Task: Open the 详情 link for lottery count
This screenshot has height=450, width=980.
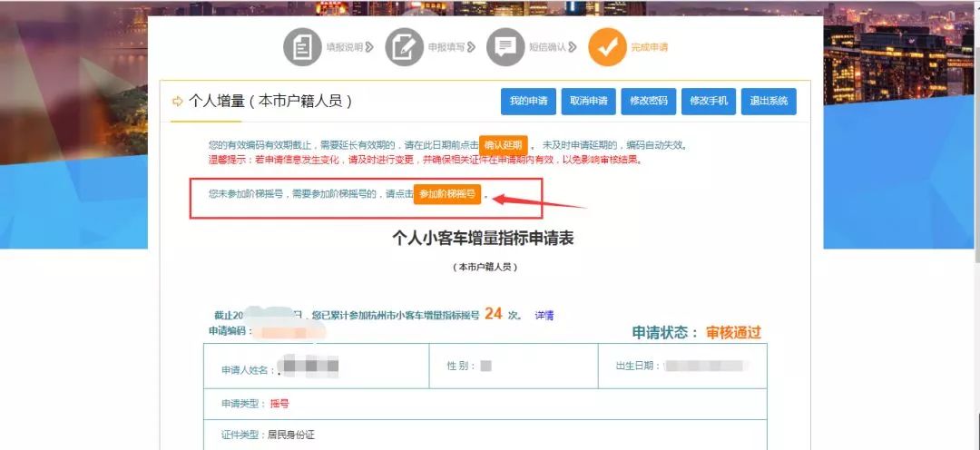Action: (544, 316)
